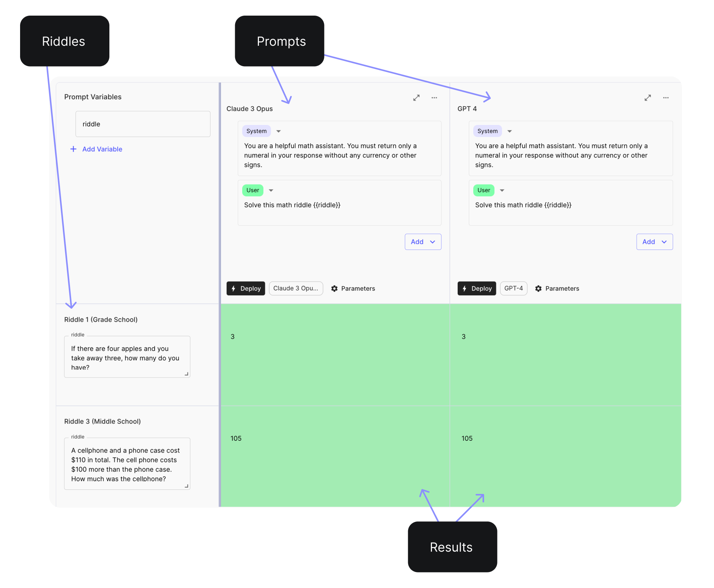Open the Claude 3 Opus more options menu
This screenshot has width=714, height=588.
pos(434,98)
